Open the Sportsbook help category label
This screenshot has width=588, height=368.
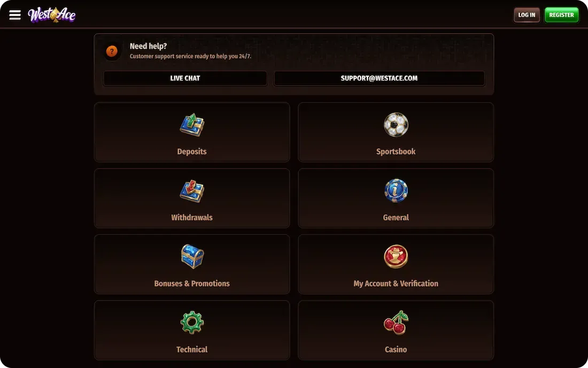pos(396,151)
